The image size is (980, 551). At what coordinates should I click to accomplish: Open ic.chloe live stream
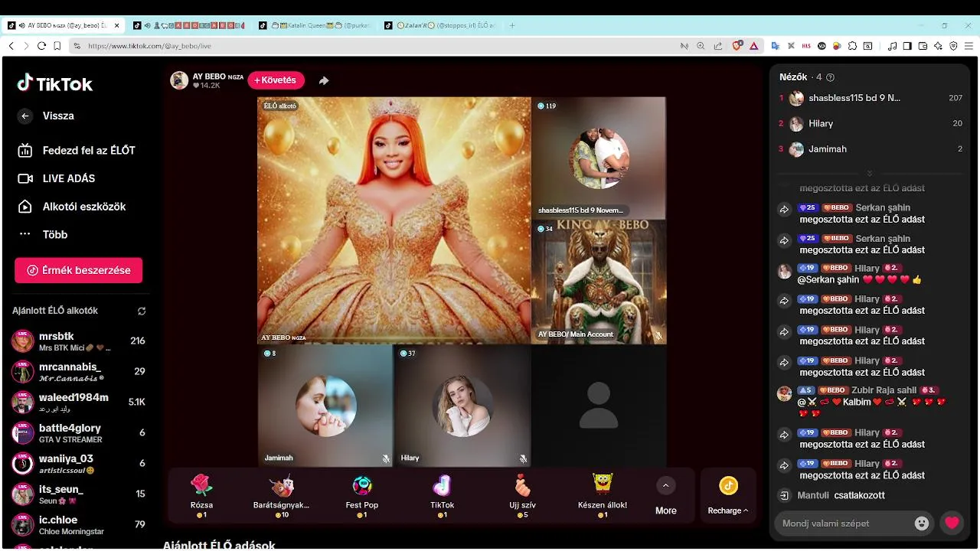(x=79, y=525)
